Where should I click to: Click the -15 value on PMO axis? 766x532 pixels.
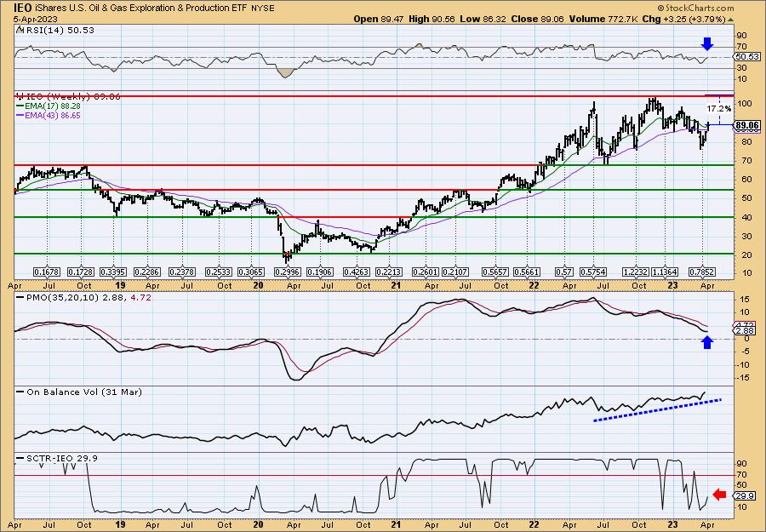tap(743, 378)
